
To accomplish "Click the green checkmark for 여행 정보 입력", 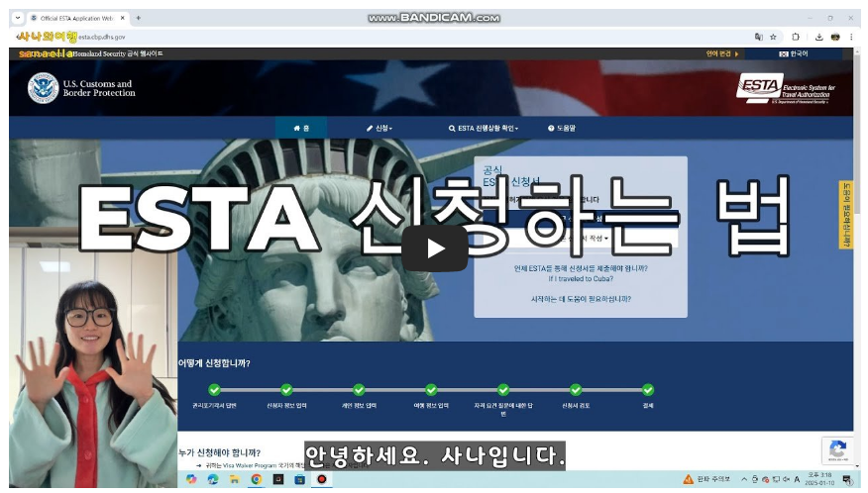I will click(x=431, y=390).
